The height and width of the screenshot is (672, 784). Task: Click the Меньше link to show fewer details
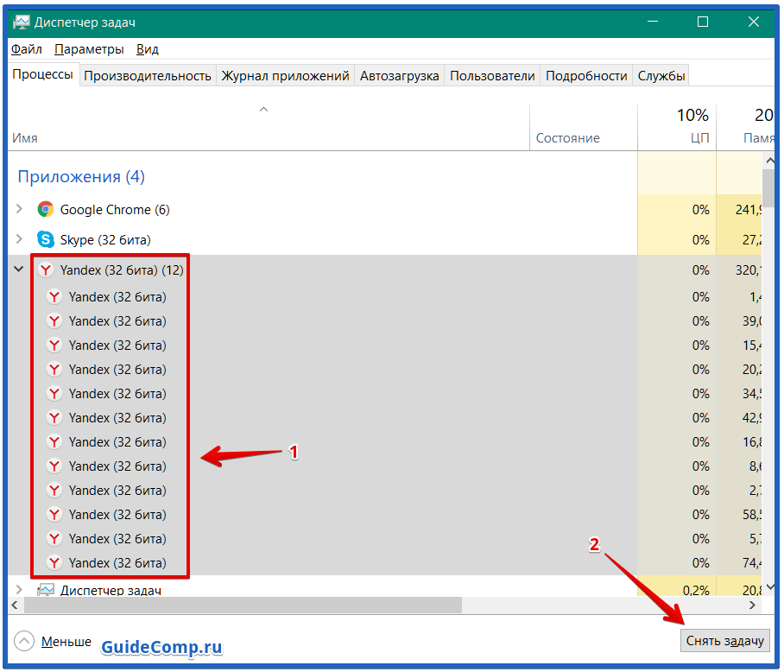point(66,641)
